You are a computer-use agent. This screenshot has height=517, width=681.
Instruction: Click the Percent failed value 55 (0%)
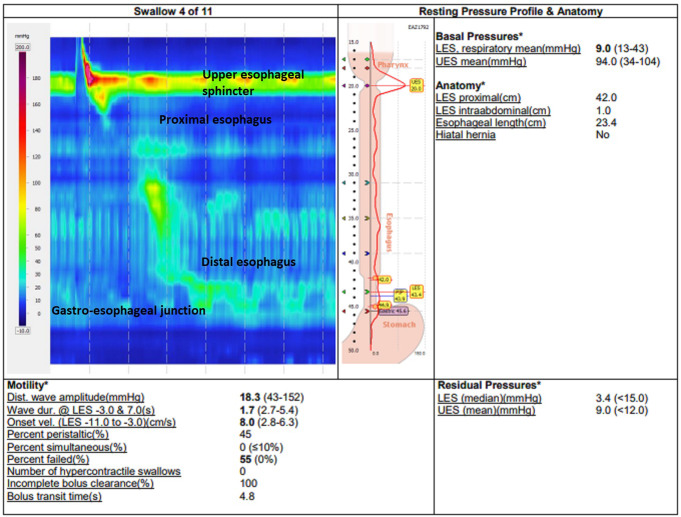click(x=258, y=460)
